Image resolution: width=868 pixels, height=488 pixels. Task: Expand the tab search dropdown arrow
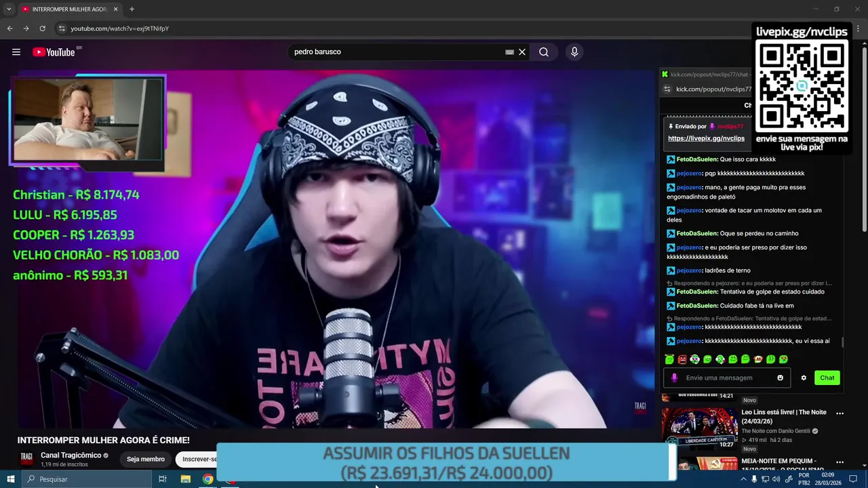(9, 9)
